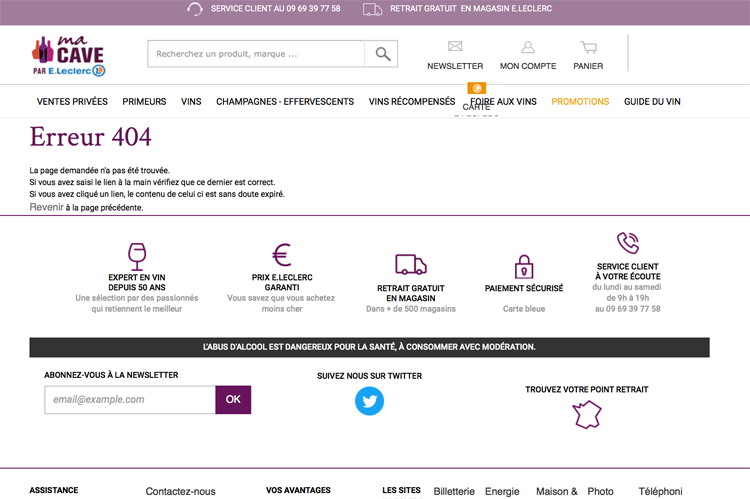Click the Erreur 404 heading
This screenshot has width=750, height=499.
(90, 137)
